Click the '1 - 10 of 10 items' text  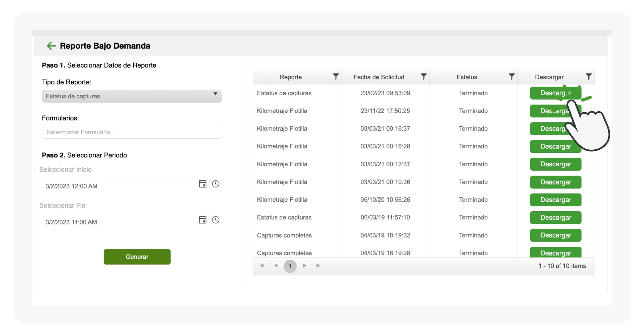[562, 266]
